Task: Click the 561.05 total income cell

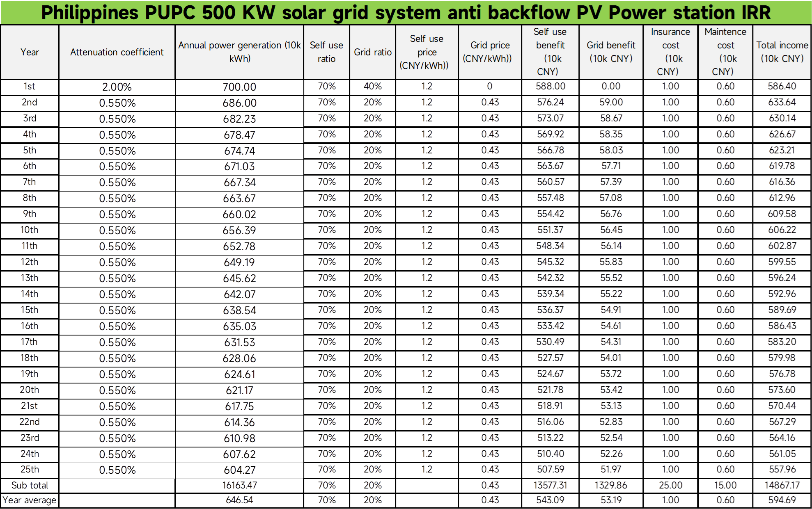Action: point(782,454)
